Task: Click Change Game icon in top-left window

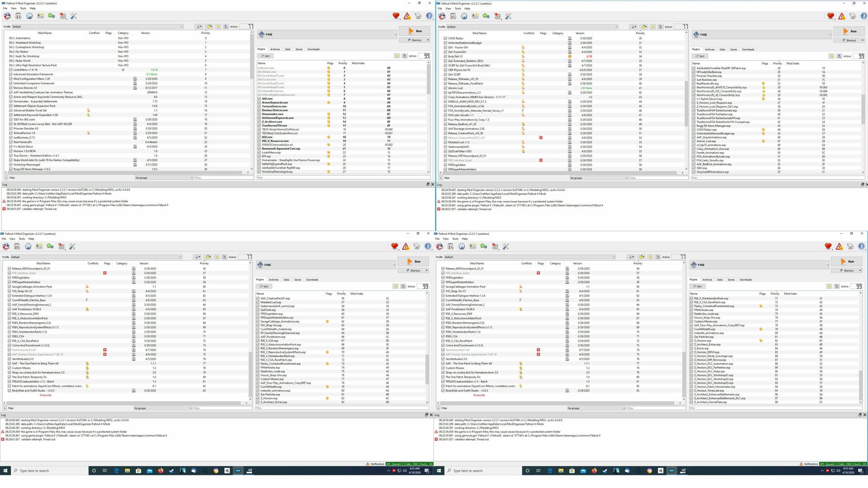Action: point(7,16)
